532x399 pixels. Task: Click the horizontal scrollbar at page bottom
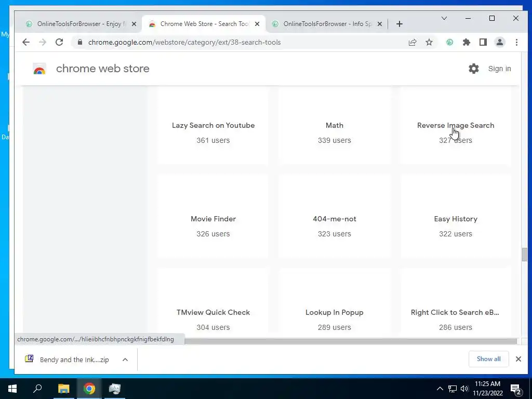click(x=351, y=341)
